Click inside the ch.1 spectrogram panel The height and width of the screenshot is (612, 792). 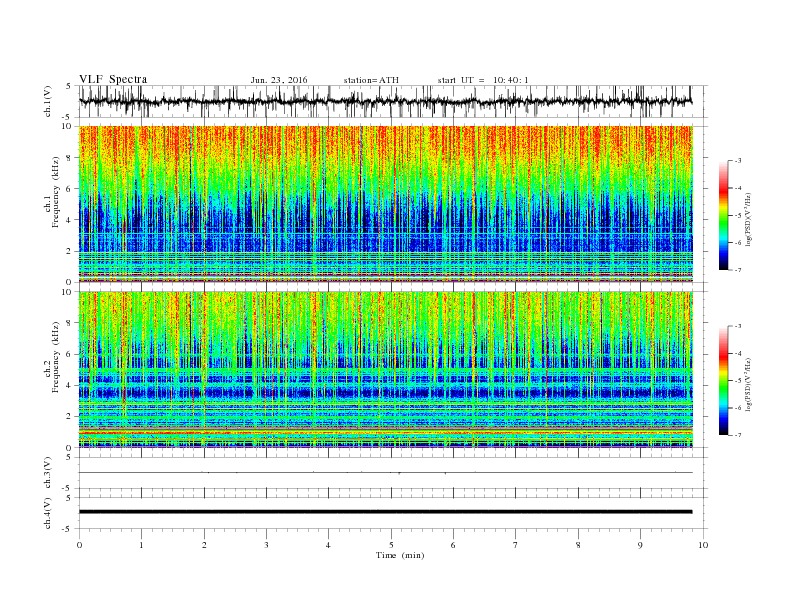tap(386, 204)
